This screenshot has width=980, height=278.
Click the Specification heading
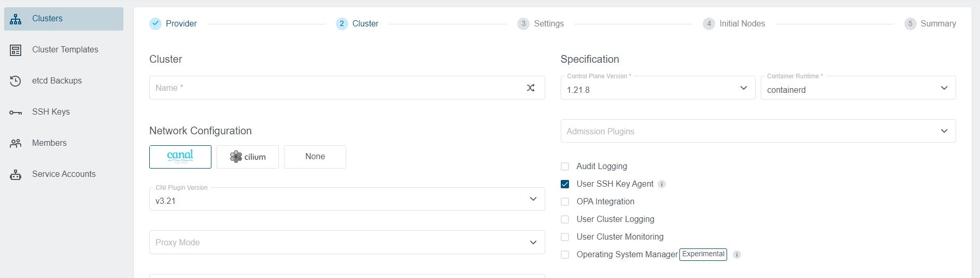tap(590, 59)
